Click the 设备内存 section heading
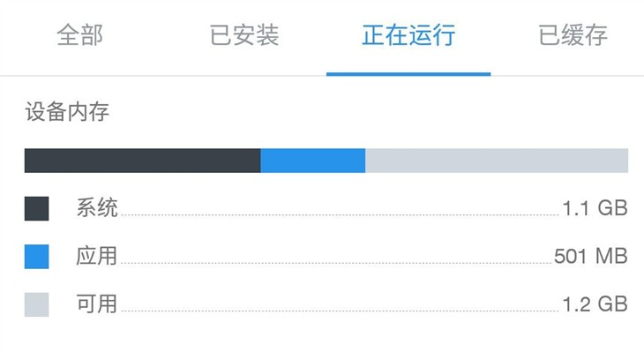The height and width of the screenshot is (352, 644). tap(67, 112)
